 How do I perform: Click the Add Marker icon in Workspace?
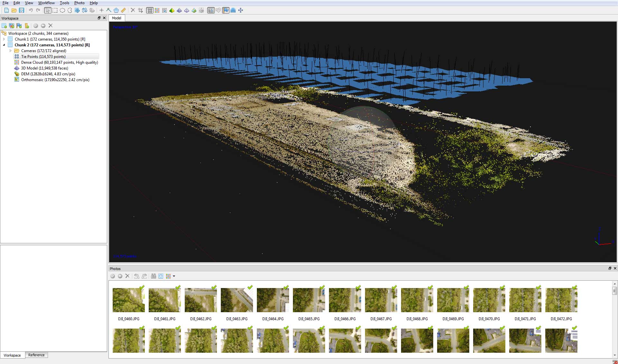(19, 26)
